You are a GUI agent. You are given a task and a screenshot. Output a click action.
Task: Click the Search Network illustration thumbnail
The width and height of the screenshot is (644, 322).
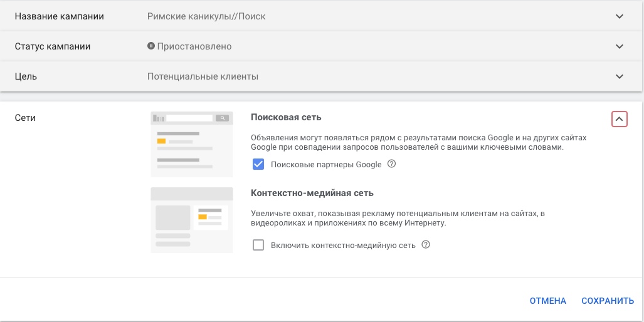(192, 144)
